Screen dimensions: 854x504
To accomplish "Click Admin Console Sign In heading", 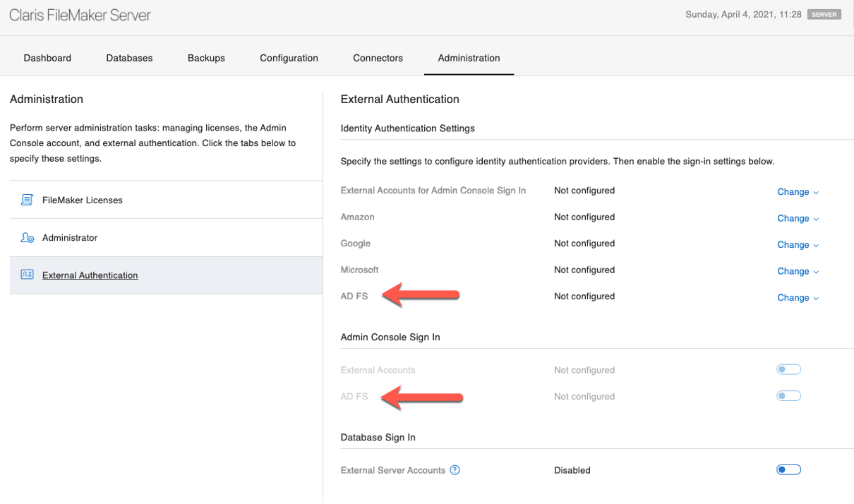I will [x=390, y=337].
